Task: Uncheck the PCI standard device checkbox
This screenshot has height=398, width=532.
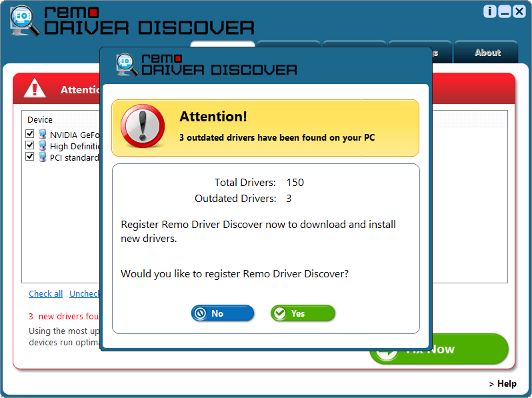Action: (x=30, y=157)
